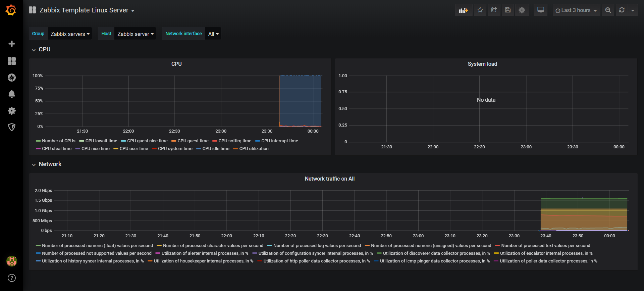
Task: Toggle CPU iowait time legend series
Action: tap(101, 141)
